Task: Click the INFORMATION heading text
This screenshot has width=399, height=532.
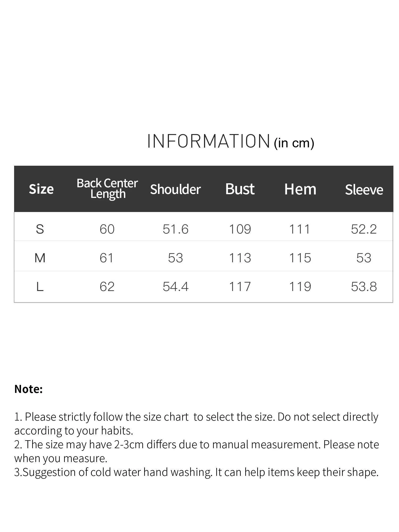Action: click(209, 141)
